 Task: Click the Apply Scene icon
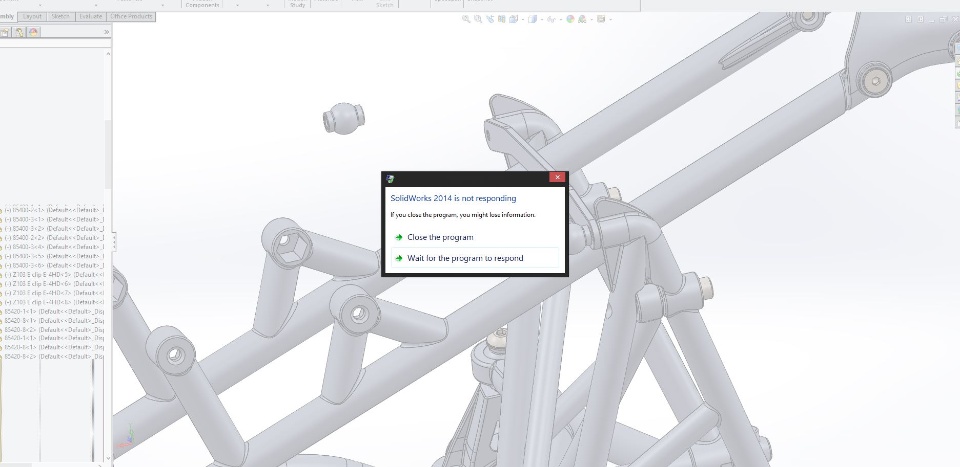pyautogui.click(x=582, y=19)
